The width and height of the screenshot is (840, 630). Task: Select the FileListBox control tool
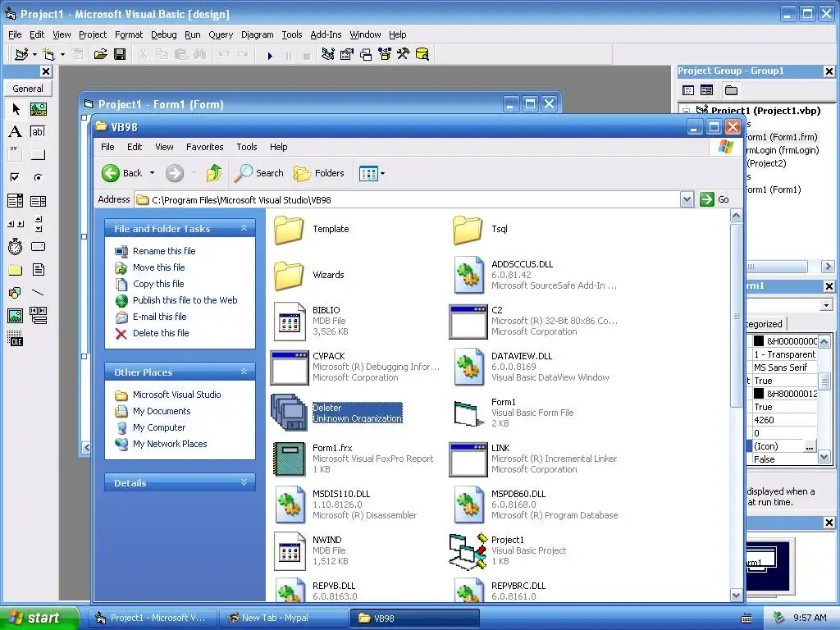click(38, 269)
